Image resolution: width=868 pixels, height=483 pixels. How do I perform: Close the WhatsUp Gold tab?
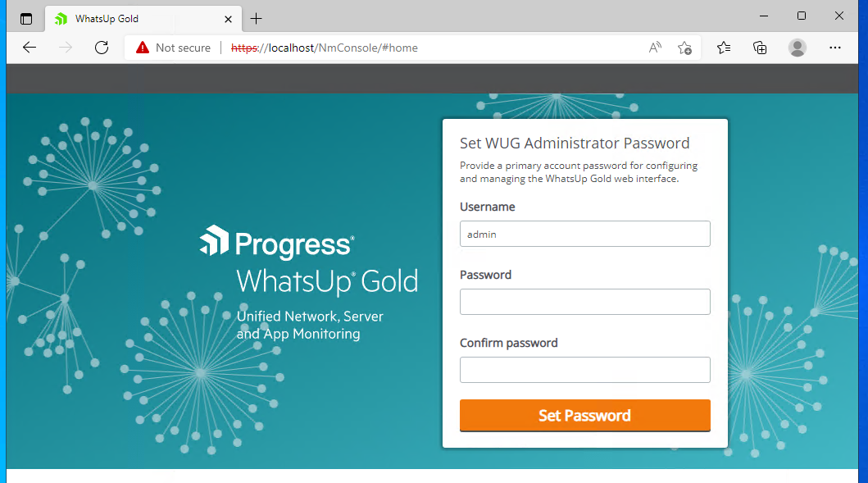[x=228, y=19]
